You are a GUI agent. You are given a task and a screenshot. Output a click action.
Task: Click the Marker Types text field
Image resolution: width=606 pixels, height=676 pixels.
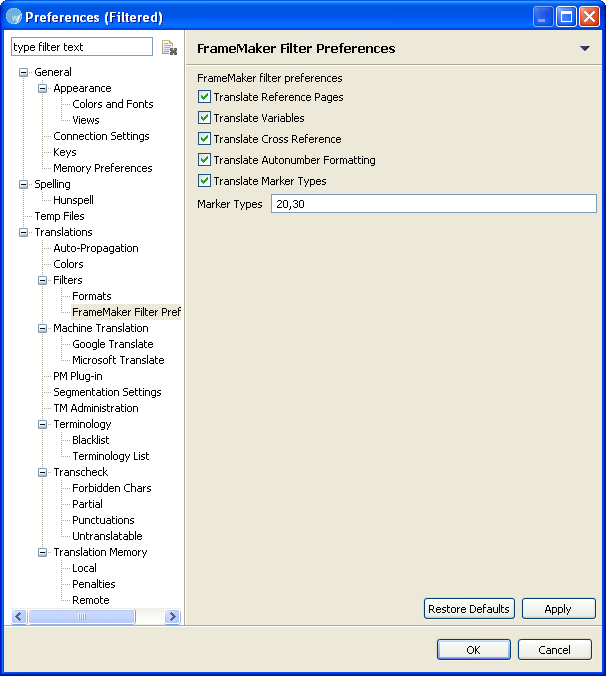pos(434,203)
